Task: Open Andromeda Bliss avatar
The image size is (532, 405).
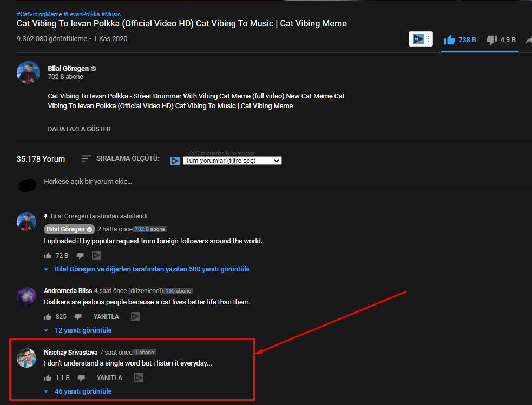Action: click(27, 296)
